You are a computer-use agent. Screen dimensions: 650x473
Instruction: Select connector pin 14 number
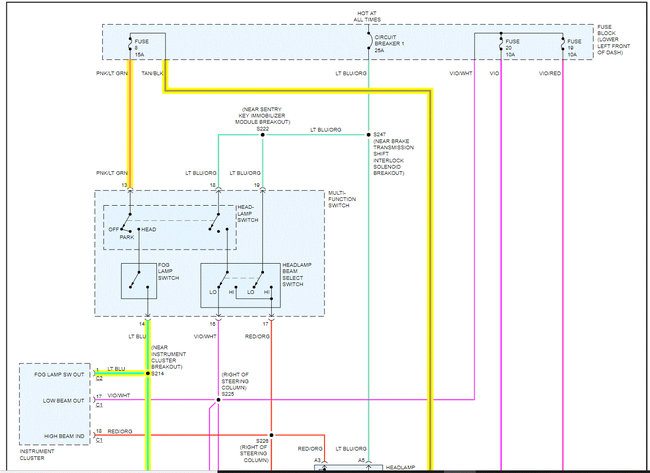tap(142, 324)
